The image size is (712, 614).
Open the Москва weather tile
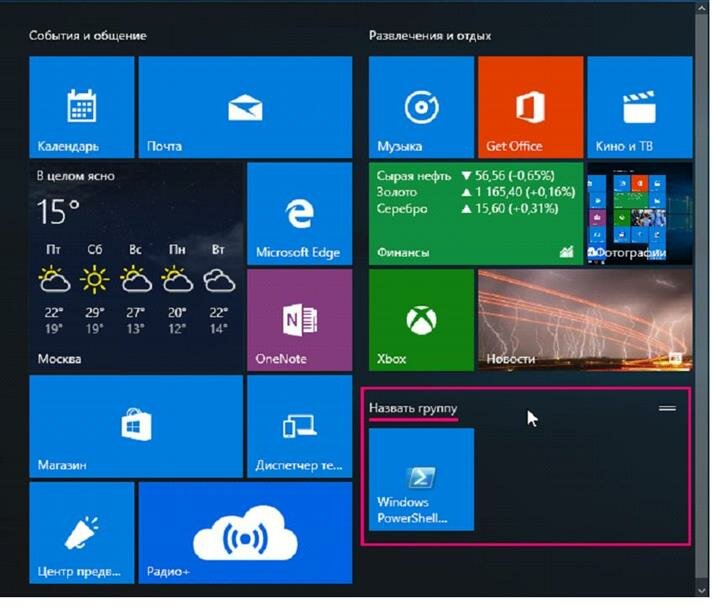pos(136,267)
